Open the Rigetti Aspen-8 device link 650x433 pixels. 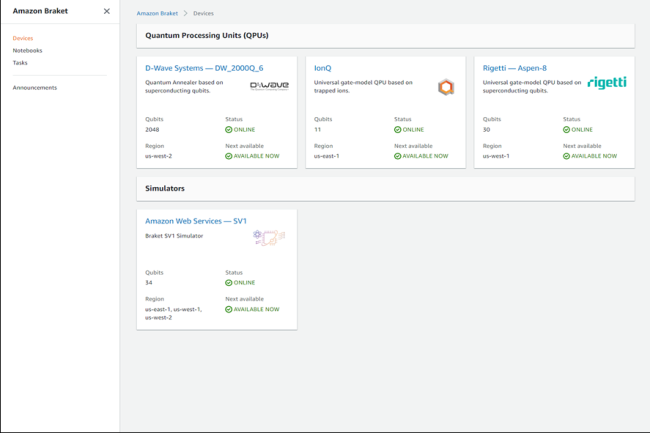(515, 68)
